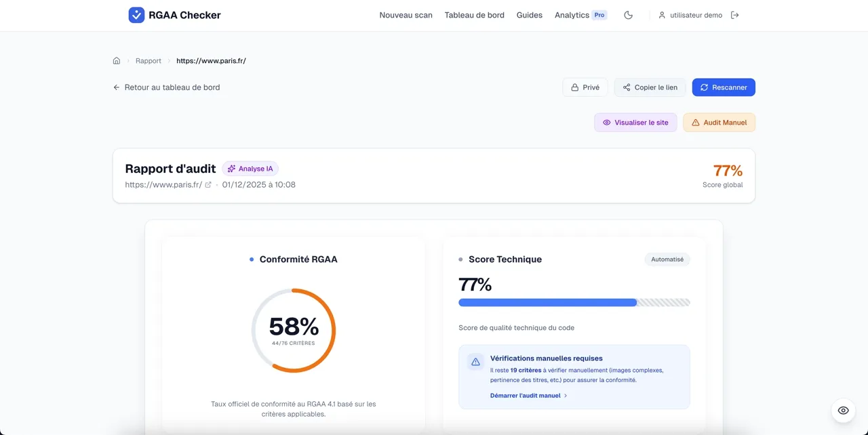Open paris.fr via the external link icon
This screenshot has height=435, width=868.
coord(209,184)
